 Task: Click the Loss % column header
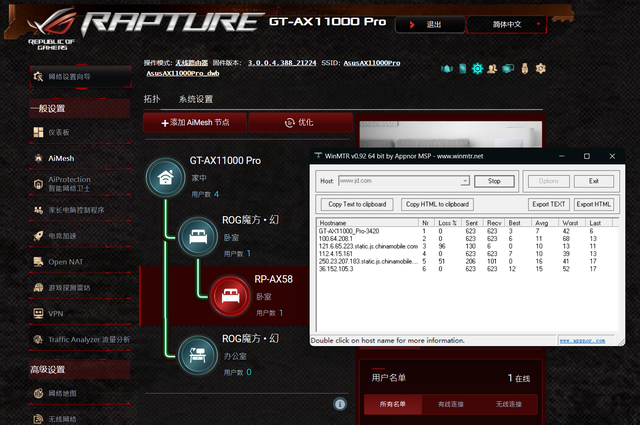pos(447,223)
